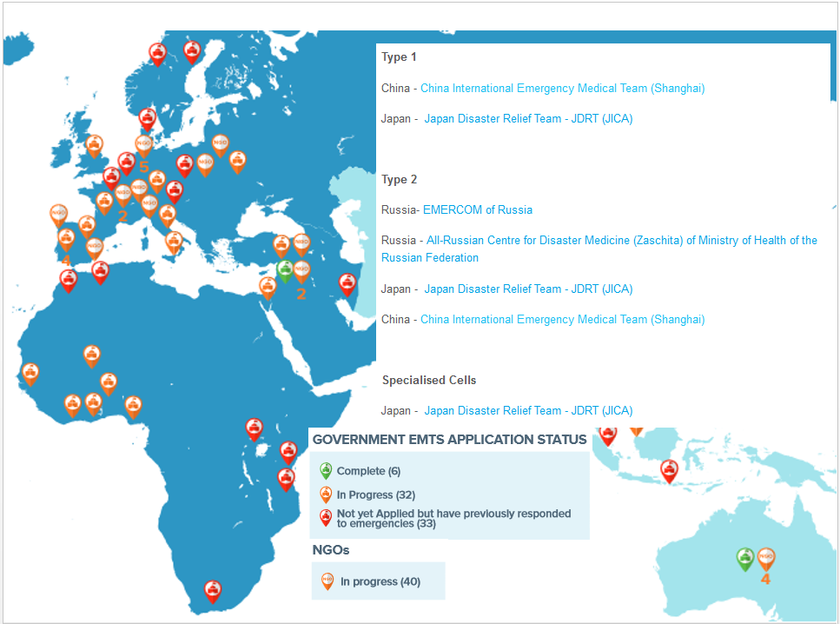This screenshot has width=840, height=624.
Task: Open the orange NGO marker in Australia
Action: click(x=766, y=559)
